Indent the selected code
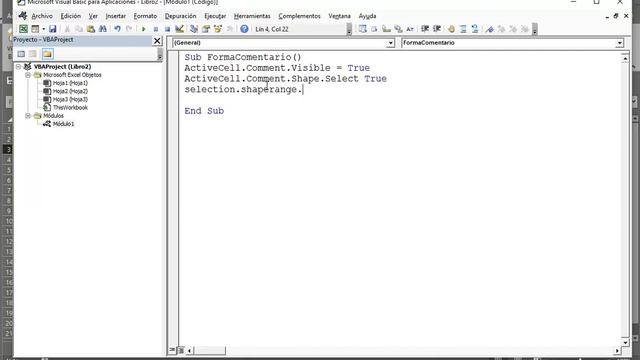This screenshot has height=360, width=640. point(425,29)
